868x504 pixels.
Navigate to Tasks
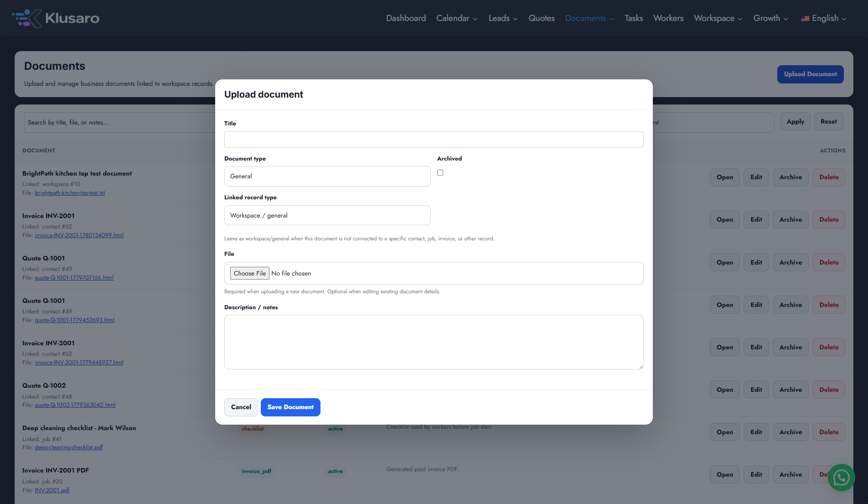click(634, 18)
